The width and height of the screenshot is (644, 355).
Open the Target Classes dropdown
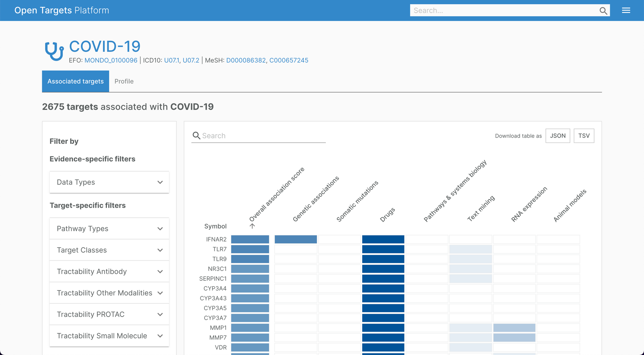tap(109, 250)
